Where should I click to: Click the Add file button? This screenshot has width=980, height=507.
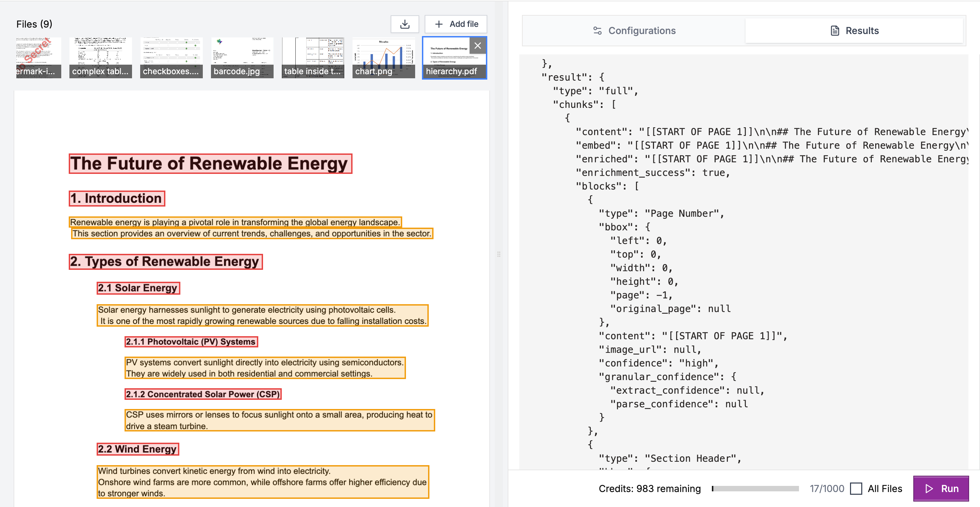455,24
